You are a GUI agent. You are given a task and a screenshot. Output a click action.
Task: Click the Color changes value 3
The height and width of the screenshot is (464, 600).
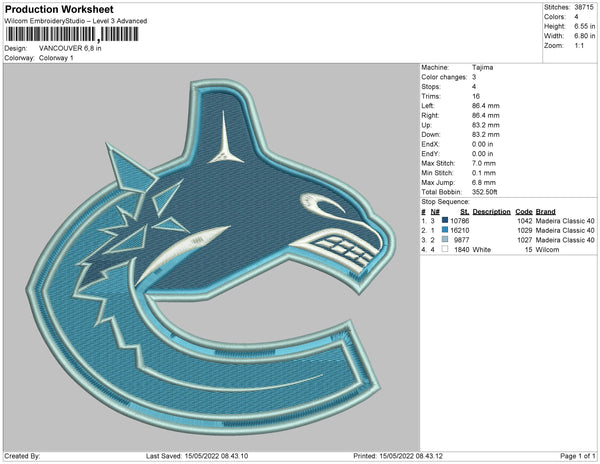(x=474, y=77)
